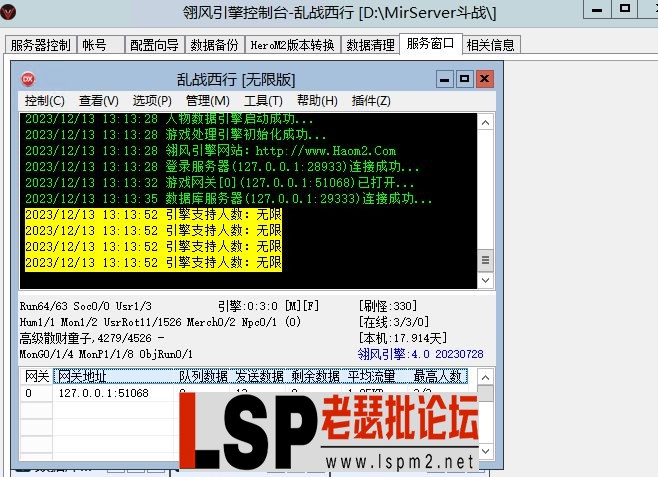Click the 翎风引擎控制台 title bar logo icon

click(x=8, y=12)
